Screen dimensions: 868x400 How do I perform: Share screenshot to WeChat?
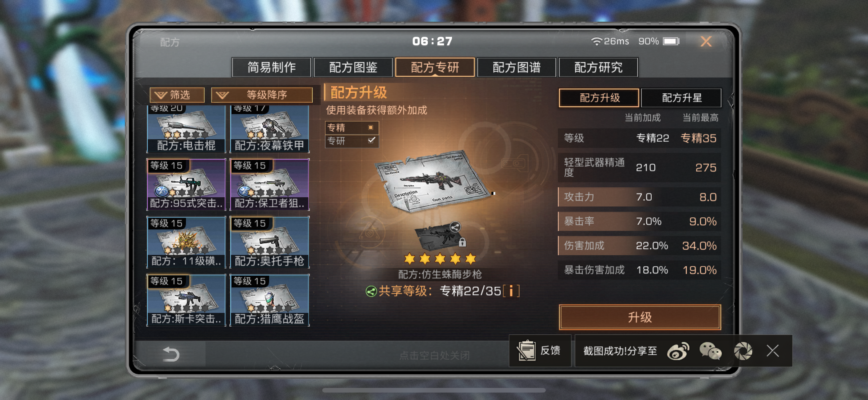(x=710, y=351)
